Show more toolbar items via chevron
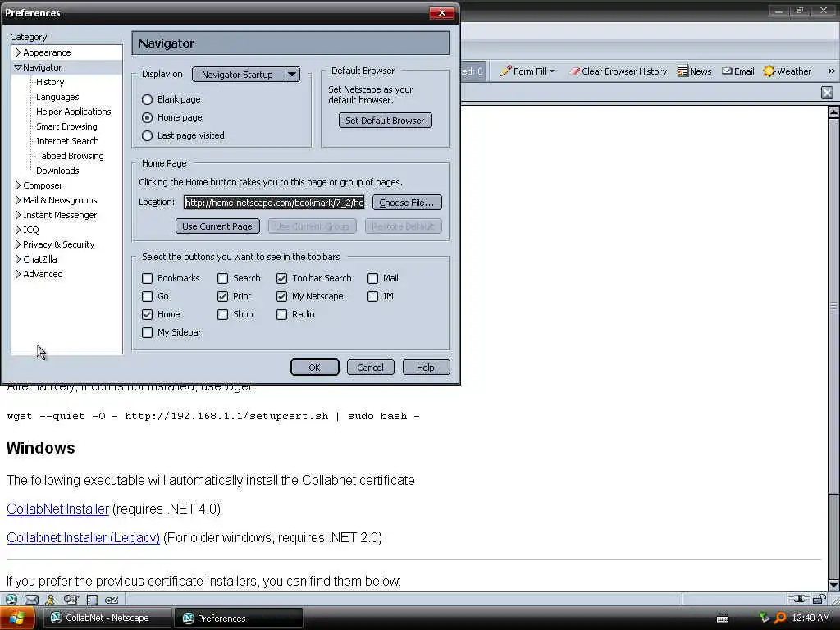This screenshot has height=630, width=840. (831, 71)
